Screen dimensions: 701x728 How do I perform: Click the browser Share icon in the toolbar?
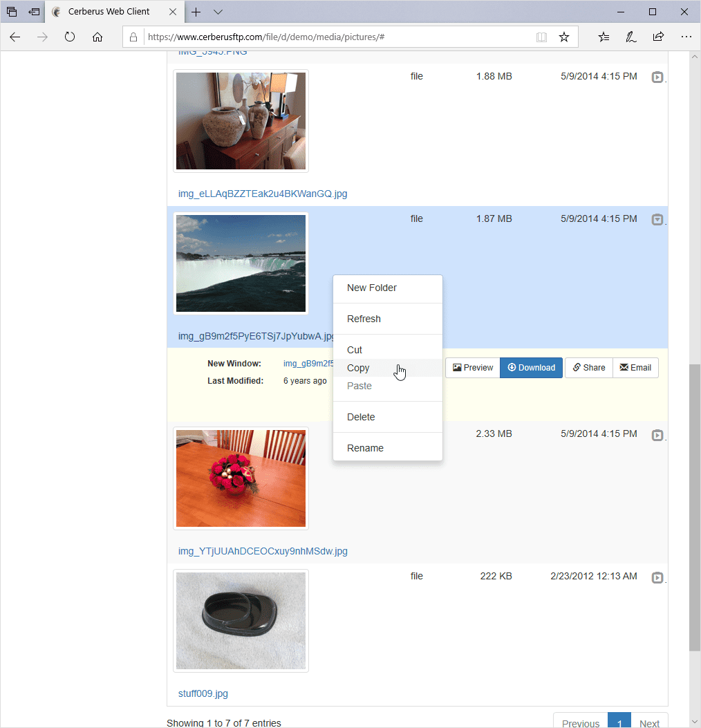[658, 37]
